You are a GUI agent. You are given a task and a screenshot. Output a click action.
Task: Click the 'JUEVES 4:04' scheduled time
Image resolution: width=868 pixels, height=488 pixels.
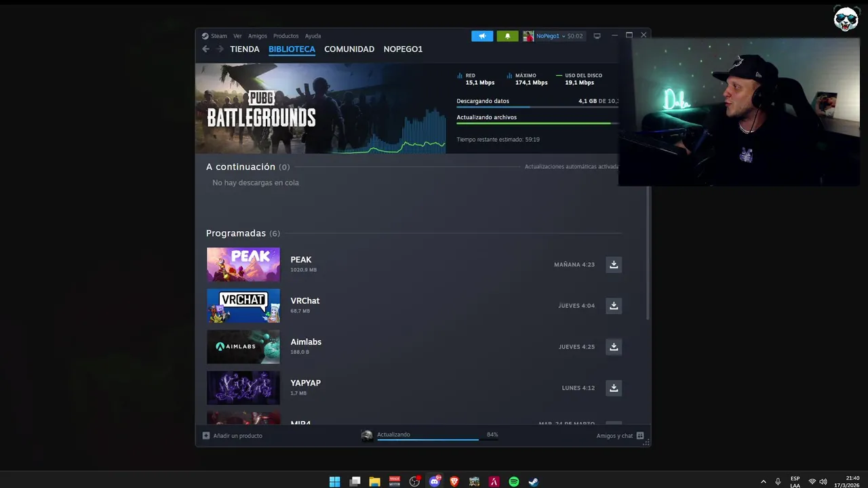pos(576,306)
